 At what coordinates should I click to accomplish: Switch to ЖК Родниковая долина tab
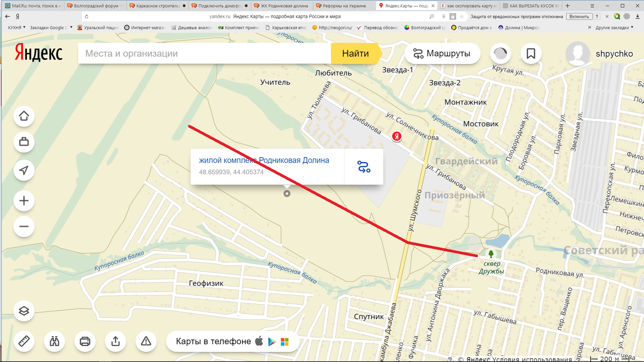pos(284,6)
